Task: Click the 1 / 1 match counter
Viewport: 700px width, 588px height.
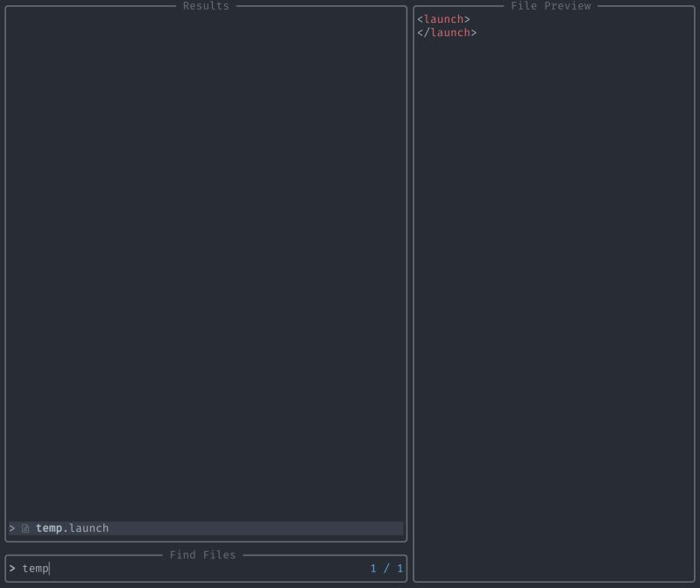Action: pos(386,569)
